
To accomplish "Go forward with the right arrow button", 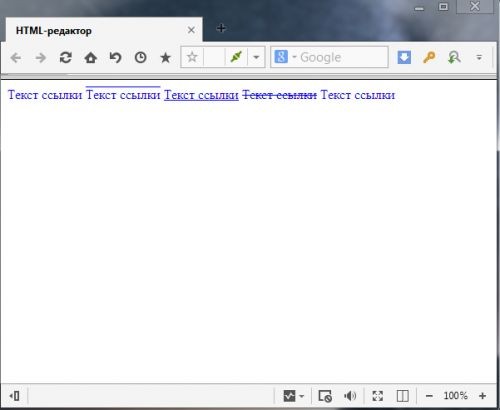I will point(41,58).
